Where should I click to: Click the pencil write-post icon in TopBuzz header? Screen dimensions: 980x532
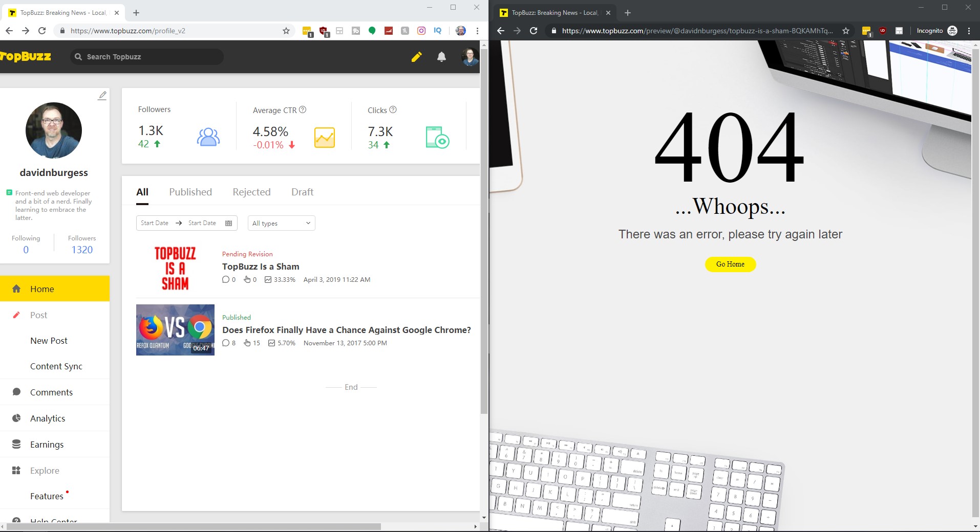[417, 57]
